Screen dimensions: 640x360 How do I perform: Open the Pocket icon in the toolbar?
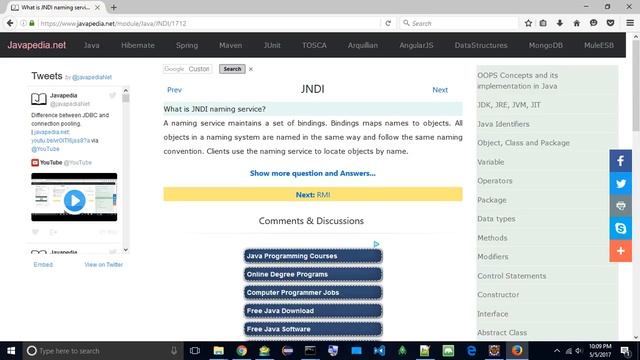pos(610,23)
